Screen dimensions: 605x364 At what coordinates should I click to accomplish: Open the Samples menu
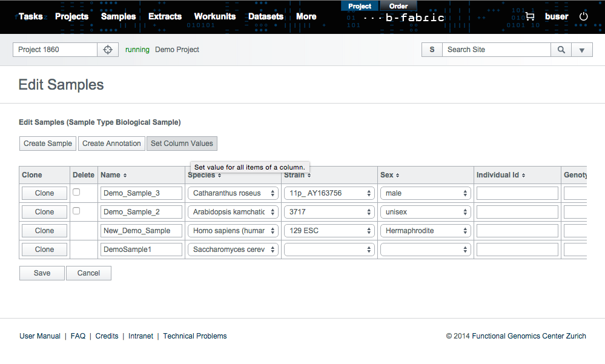point(118,16)
